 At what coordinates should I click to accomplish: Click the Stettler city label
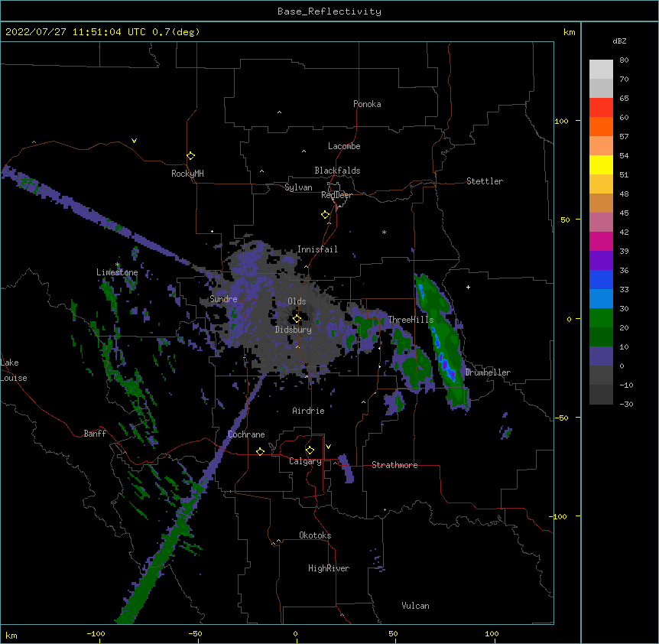[x=485, y=181]
